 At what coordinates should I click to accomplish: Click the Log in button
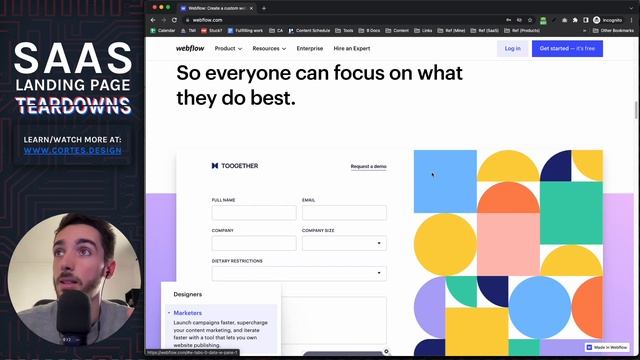512,49
